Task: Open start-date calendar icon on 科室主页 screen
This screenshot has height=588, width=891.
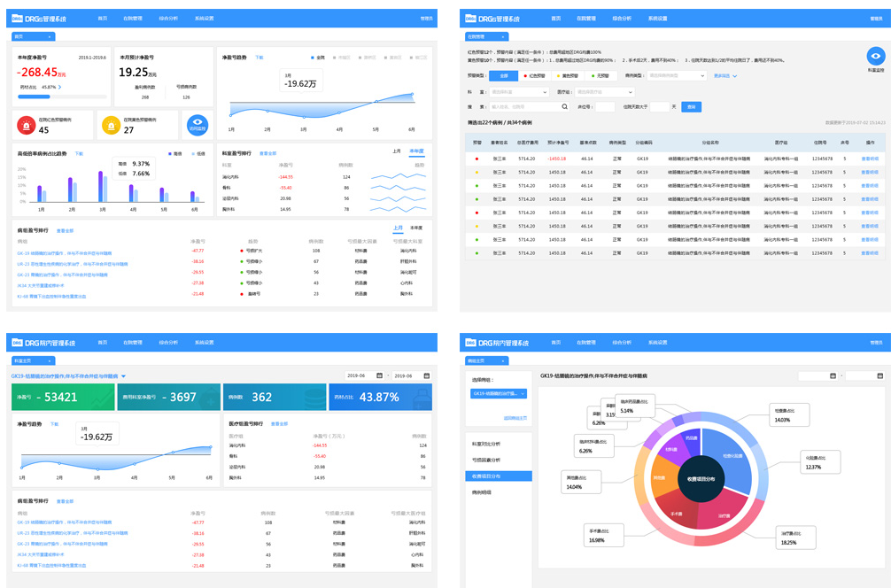Action: point(380,375)
